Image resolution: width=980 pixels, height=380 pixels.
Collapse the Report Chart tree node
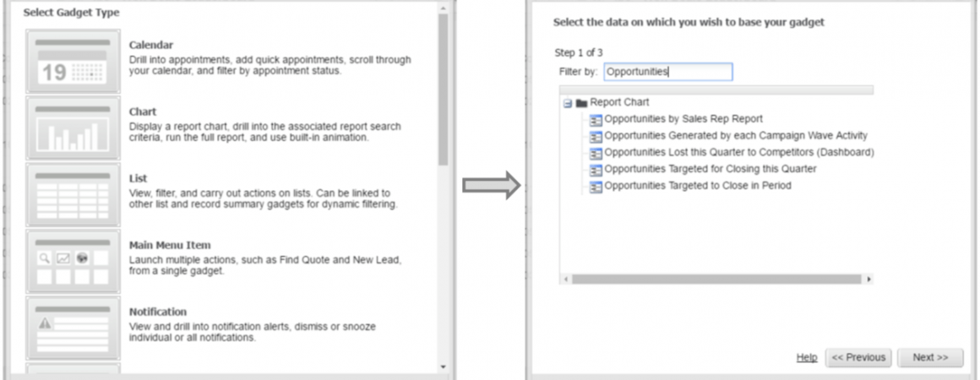(x=568, y=103)
